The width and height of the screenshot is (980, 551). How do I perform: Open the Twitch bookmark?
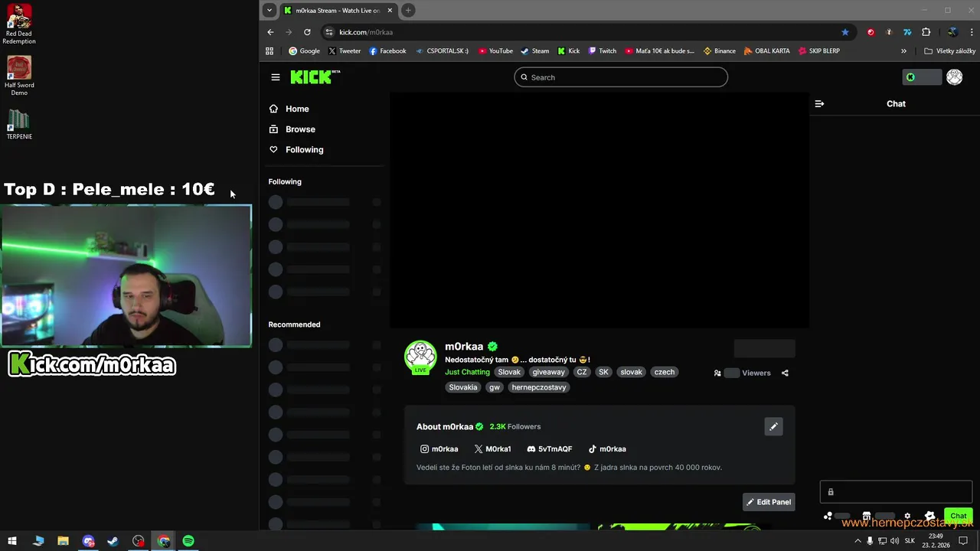602,51
